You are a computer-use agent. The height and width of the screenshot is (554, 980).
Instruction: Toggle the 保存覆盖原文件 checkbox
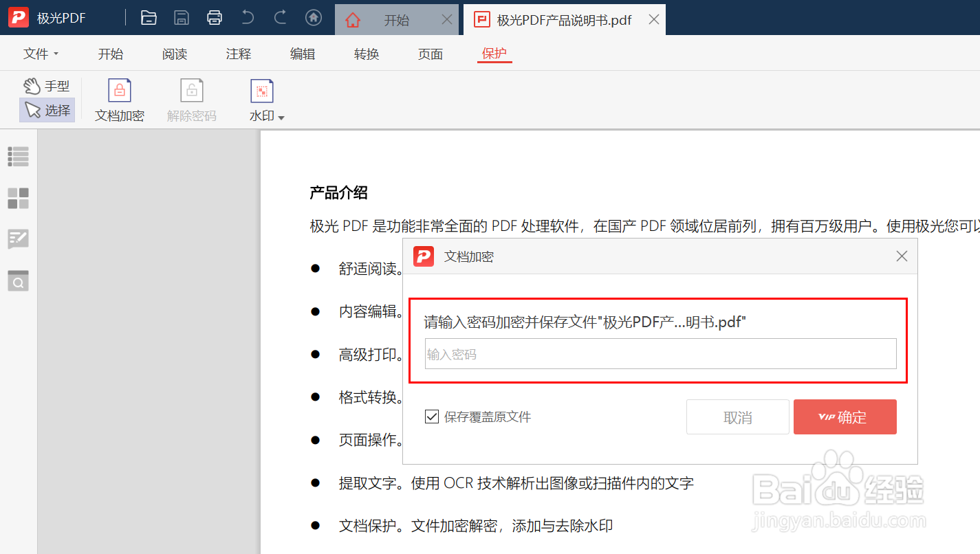coord(432,417)
